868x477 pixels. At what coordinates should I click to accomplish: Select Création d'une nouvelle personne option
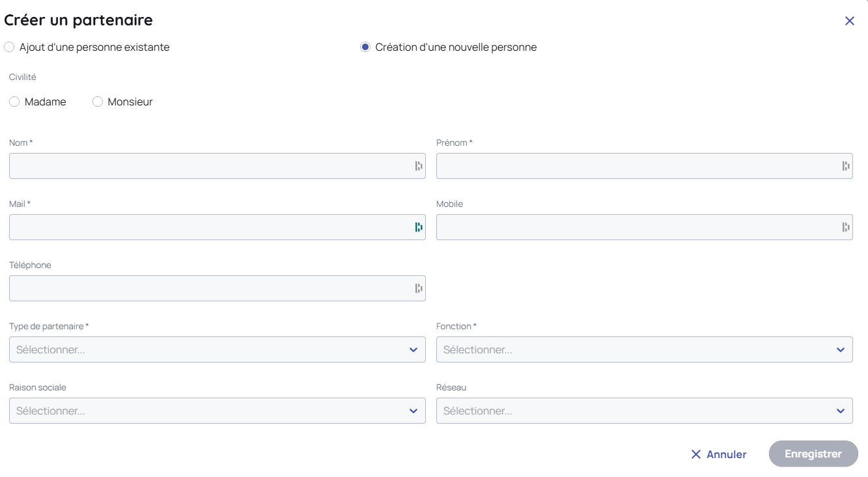click(x=365, y=48)
